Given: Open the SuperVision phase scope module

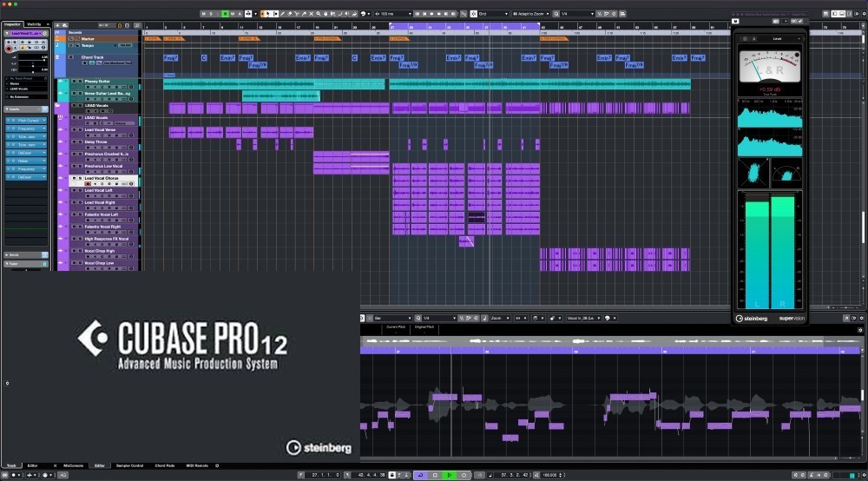Looking at the screenshot, I should pos(753,173).
